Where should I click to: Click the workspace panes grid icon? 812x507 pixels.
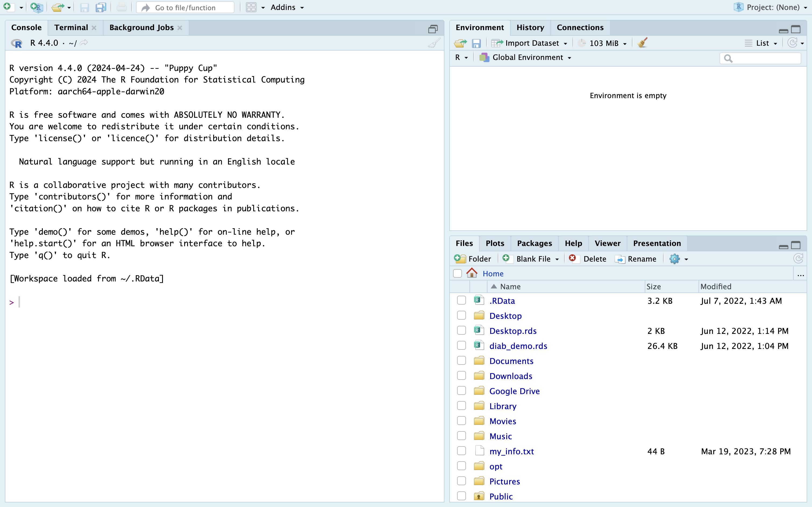pyautogui.click(x=251, y=7)
